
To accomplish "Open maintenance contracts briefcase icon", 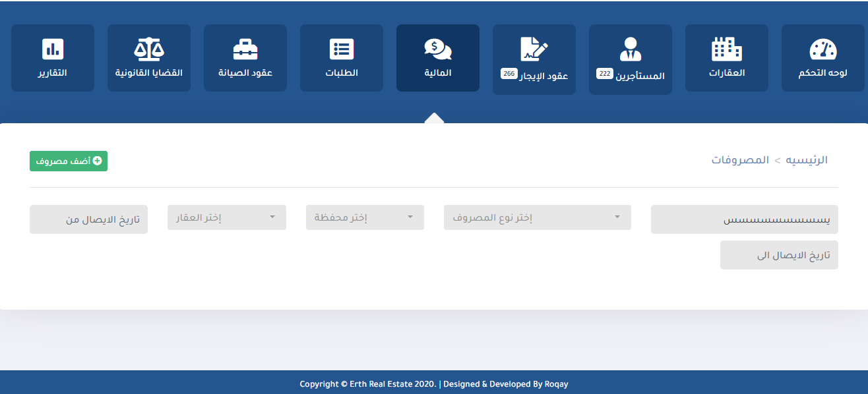I will [x=245, y=49].
